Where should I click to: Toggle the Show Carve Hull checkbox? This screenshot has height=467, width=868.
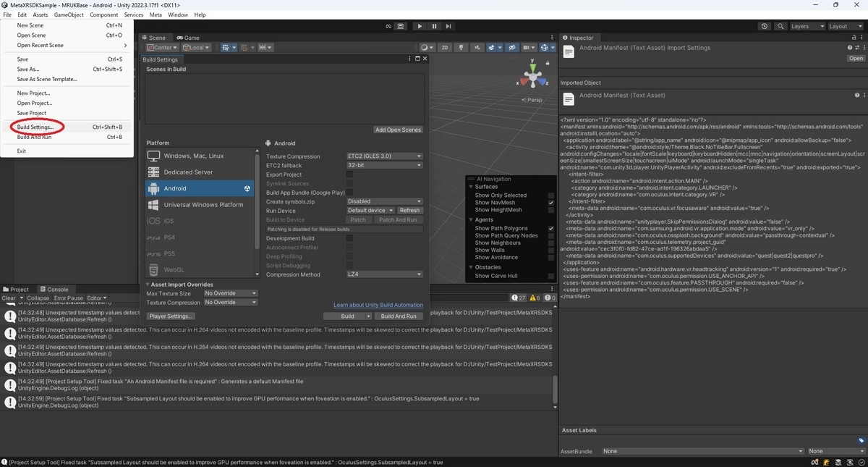551,276
